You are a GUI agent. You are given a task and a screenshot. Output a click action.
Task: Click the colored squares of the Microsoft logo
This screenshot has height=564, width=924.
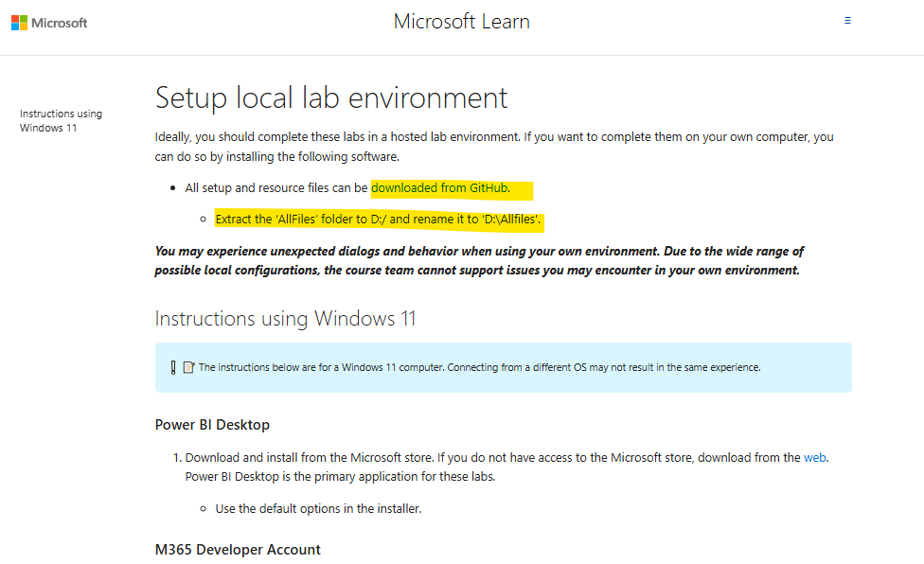[x=21, y=21]
